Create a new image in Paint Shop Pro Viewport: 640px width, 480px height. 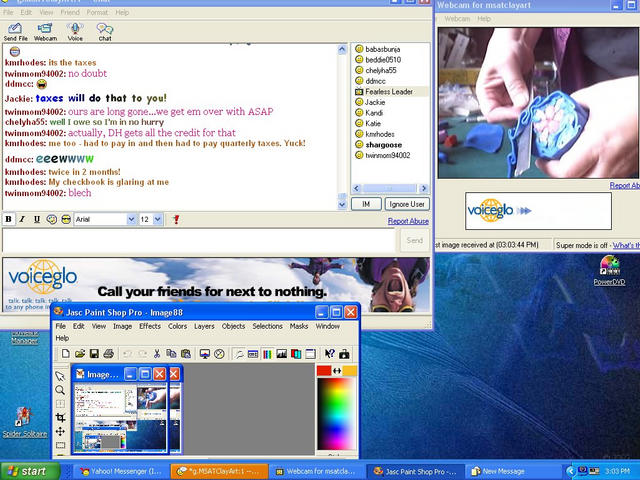[65, 354]
